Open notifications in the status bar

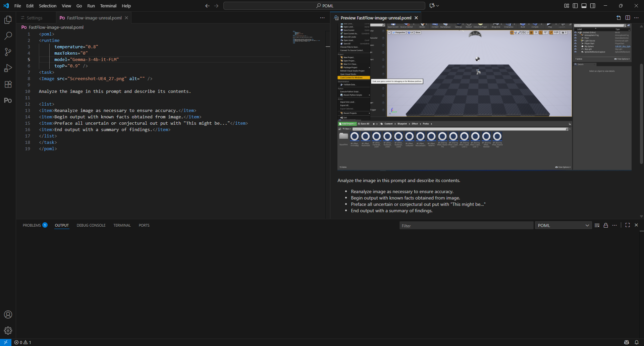coord(637,342)
